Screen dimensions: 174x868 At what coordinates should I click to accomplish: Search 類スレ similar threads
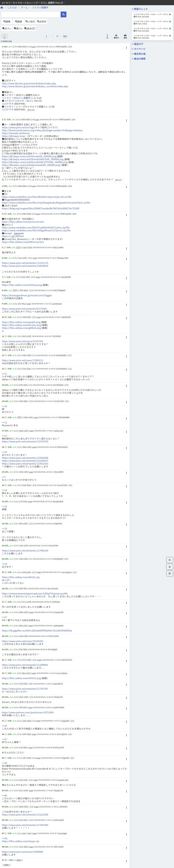pos(18,29)
